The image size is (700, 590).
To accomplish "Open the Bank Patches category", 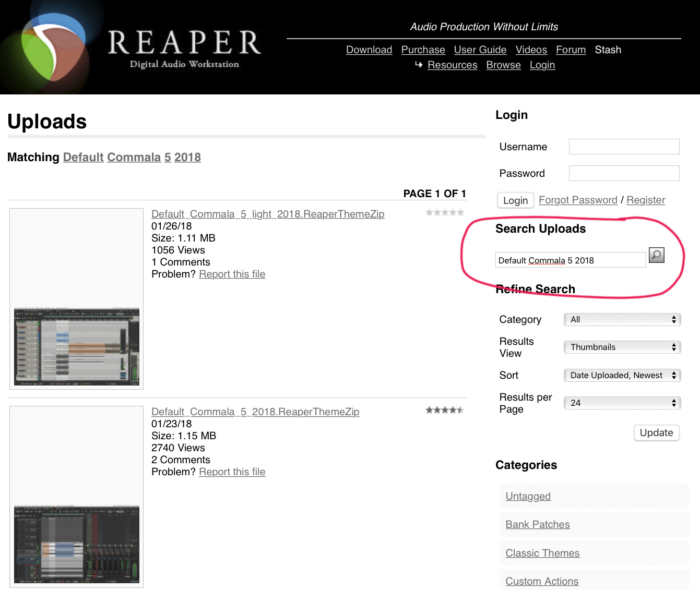I will coord(538,524).
